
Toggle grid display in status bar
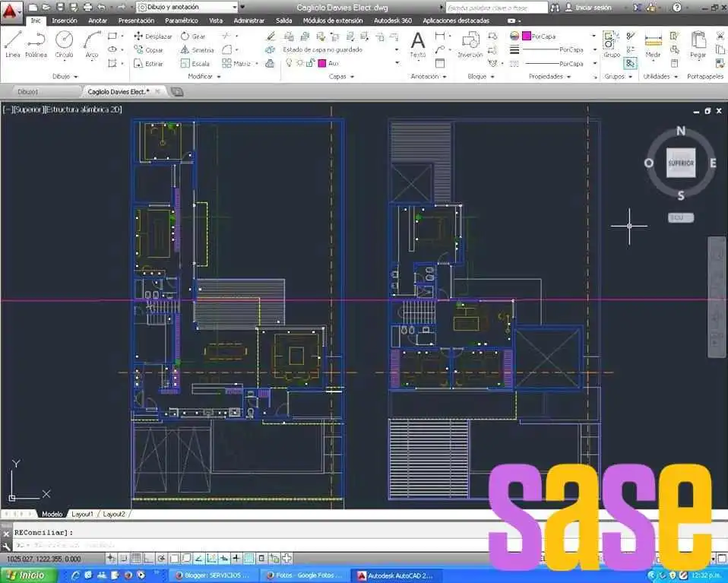[135, 558]
